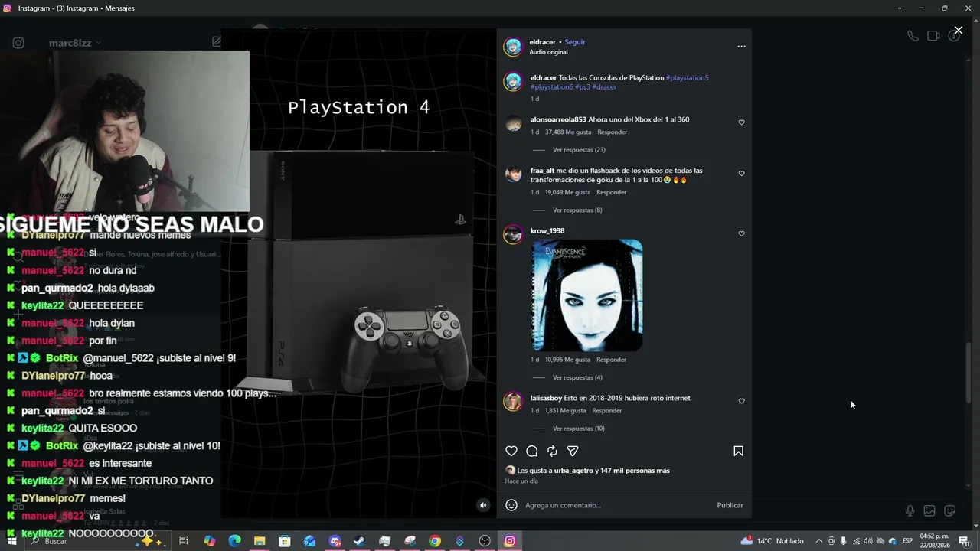Screen dimensions: 980x551
Task: Open Steam from the taskbar
Action: point(359,541)
